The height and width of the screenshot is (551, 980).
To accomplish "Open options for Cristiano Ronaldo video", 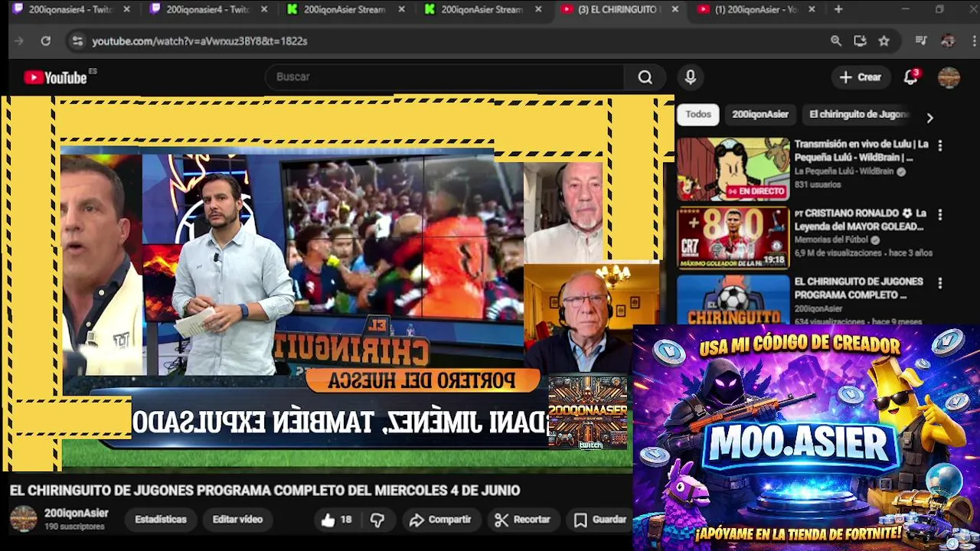I will coord(940,214).
